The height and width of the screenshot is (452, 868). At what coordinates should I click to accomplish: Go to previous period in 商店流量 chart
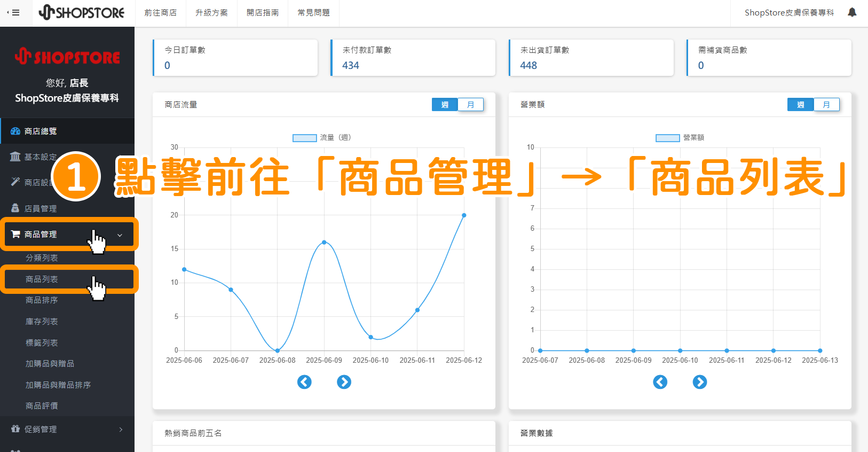[x=304, y=382]
